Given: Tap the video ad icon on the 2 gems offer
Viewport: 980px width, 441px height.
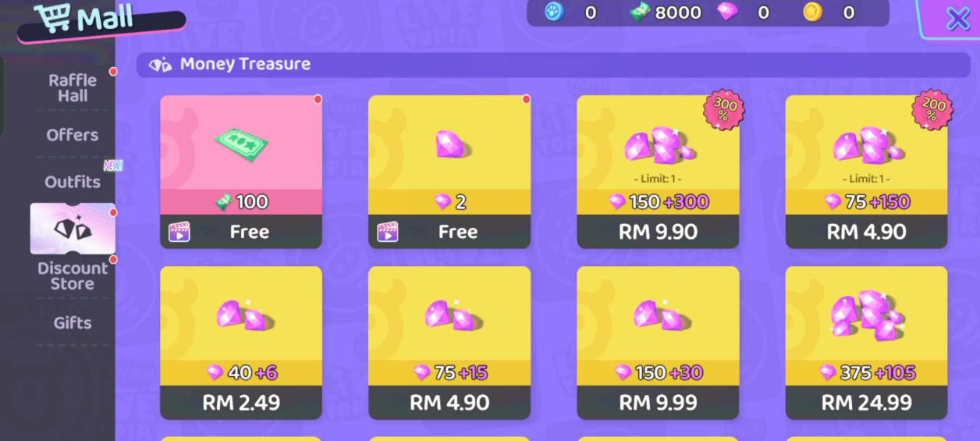Looking at the screenshot, I should pos(388,232).
